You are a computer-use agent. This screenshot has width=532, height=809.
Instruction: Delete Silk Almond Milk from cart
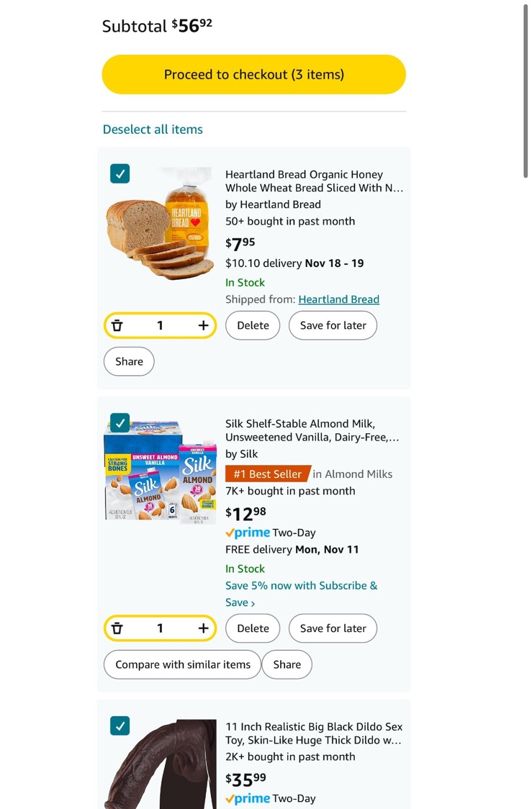click(253, 628)
